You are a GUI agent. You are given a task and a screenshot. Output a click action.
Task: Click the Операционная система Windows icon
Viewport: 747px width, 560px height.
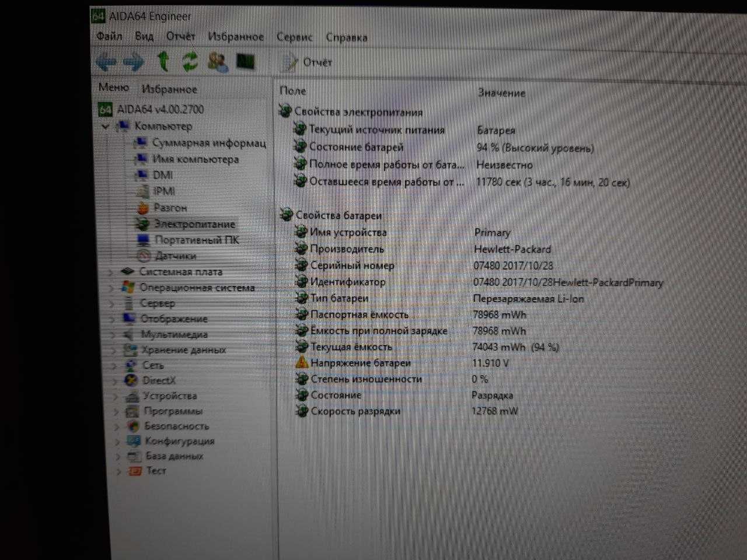[128, 287]
